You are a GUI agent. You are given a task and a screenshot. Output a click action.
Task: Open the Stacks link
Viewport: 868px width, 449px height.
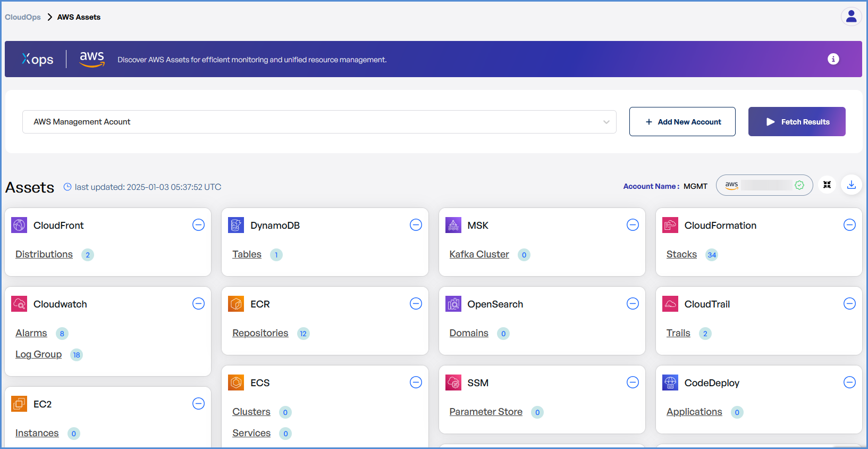681,254
